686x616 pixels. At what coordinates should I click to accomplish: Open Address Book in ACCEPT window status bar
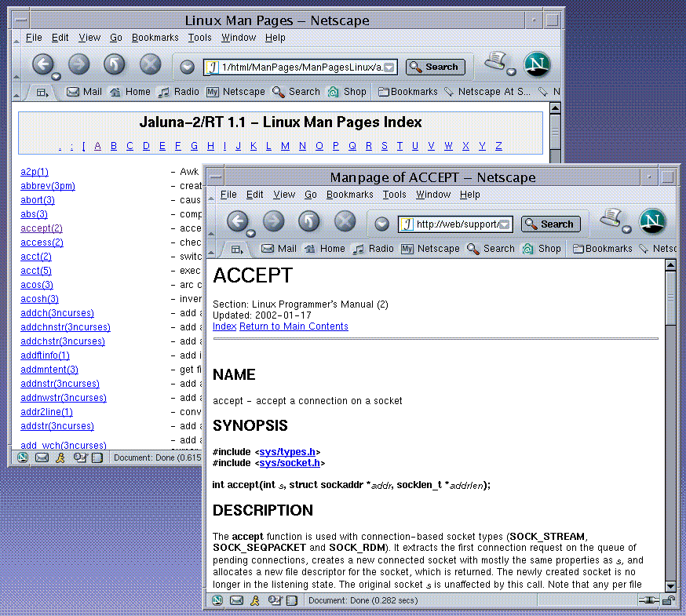click(x=292, y=600)
